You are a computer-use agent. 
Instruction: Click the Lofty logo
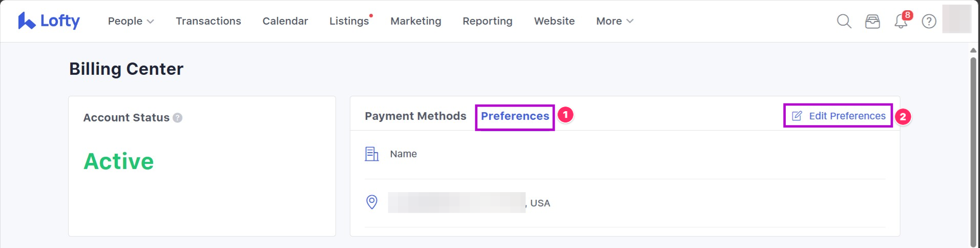pos(49,21)
